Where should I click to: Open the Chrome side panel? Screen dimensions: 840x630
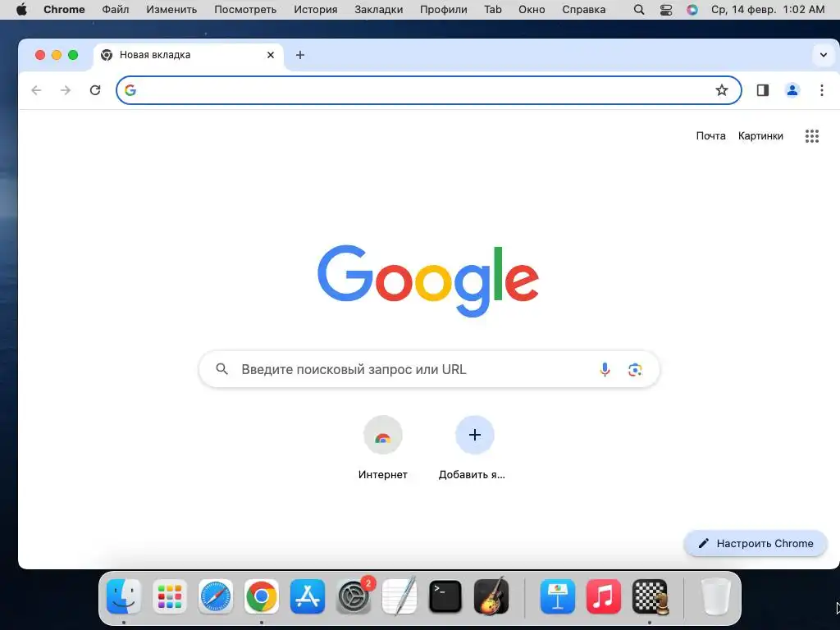tap(763, 90)
